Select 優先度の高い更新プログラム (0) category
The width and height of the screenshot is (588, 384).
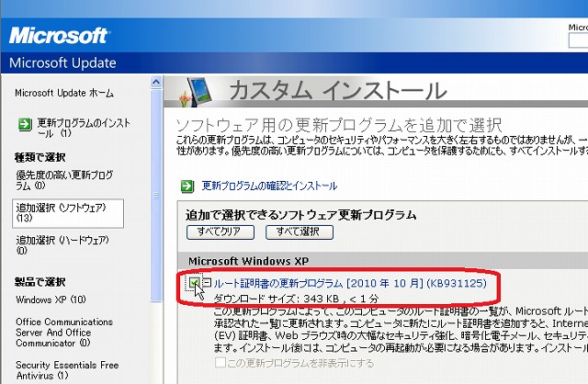tap(64, 180)
